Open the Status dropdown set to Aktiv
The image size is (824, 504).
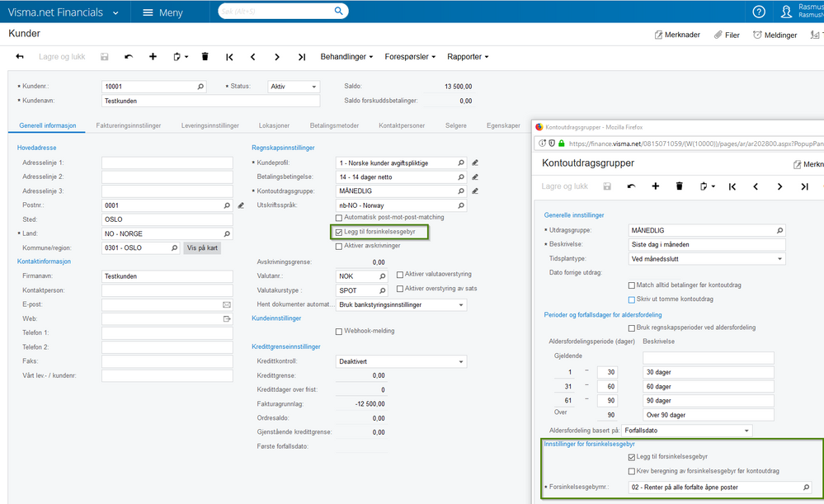293,87
